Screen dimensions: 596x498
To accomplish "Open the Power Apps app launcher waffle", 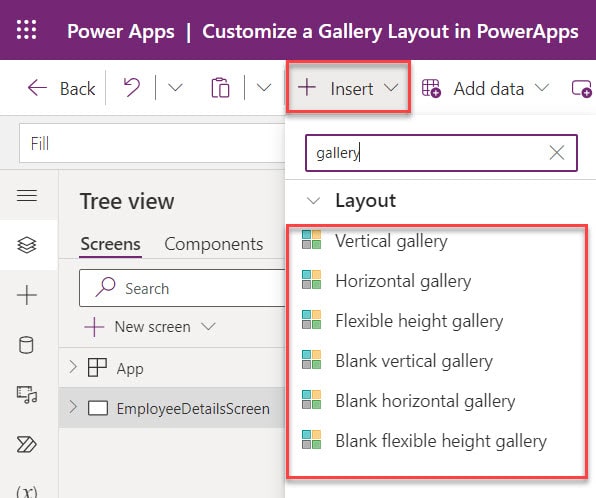I will (27, 30).
